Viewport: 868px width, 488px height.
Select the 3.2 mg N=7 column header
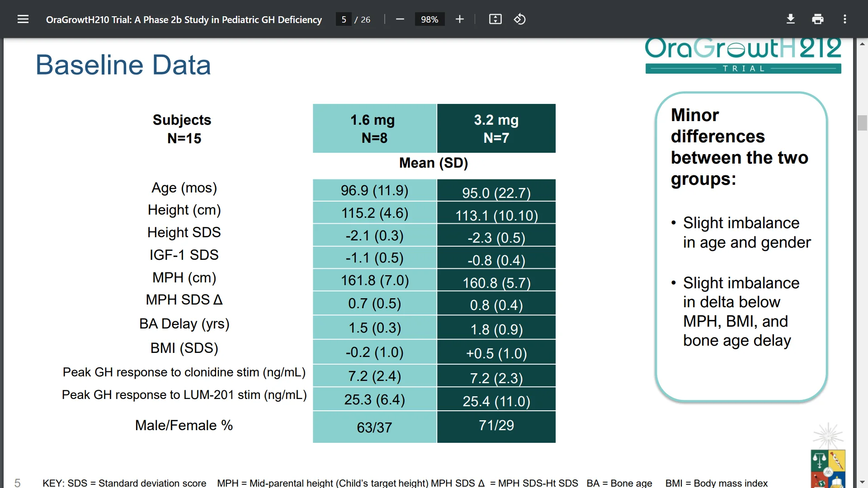496,128
